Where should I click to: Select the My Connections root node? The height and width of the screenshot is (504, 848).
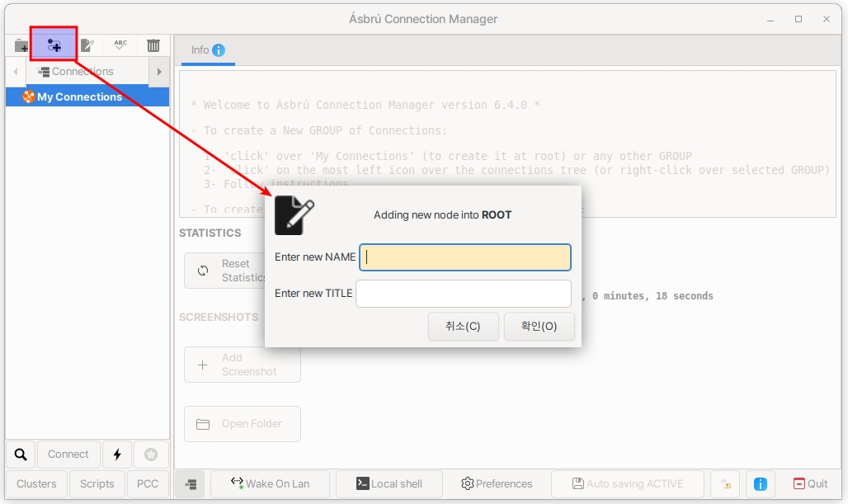(x=79, y=97)
